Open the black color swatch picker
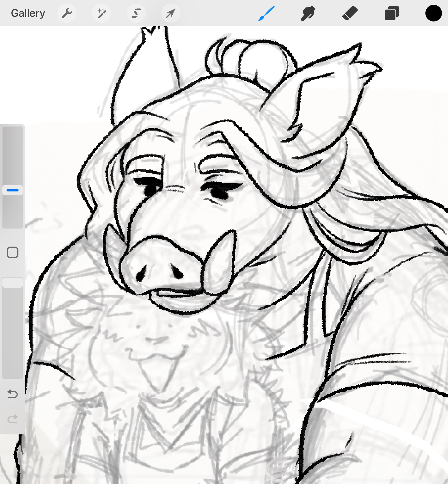Screen dimensions: 448x484 click(433, 13)
